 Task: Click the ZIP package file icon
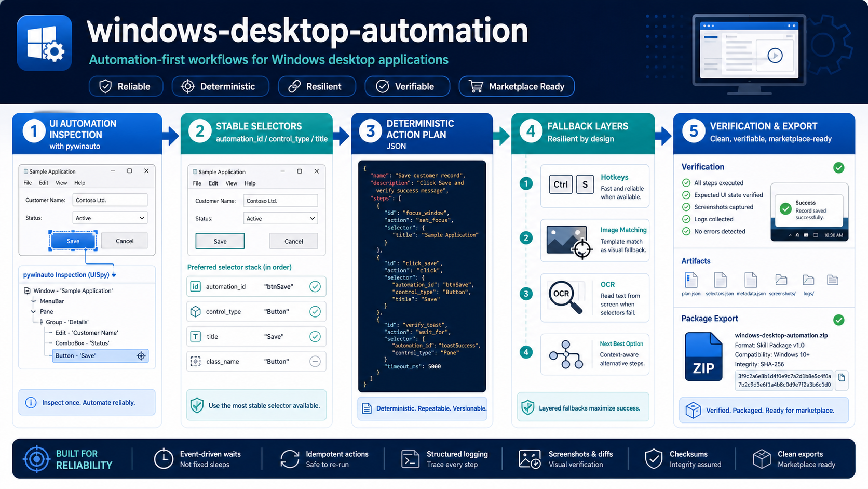(x=703, y=356)
